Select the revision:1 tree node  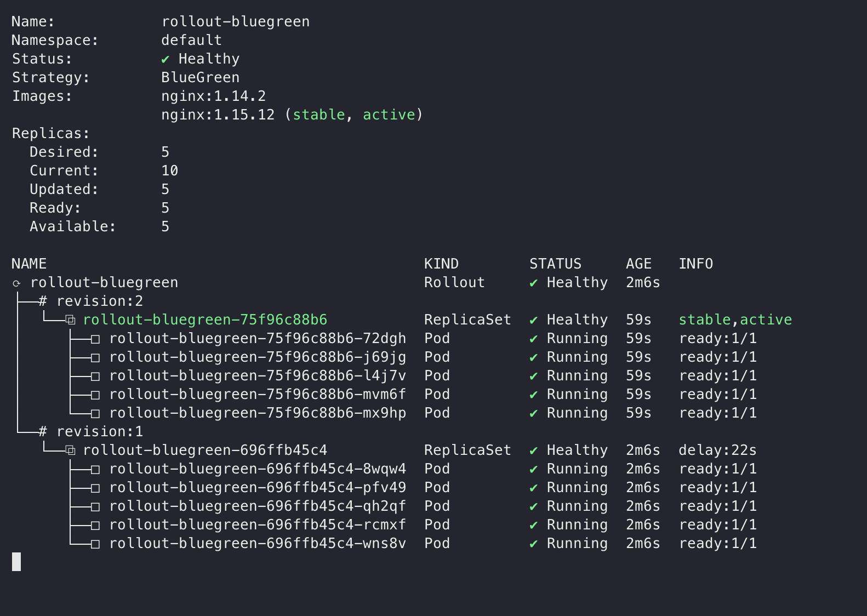tap(100, 431)
